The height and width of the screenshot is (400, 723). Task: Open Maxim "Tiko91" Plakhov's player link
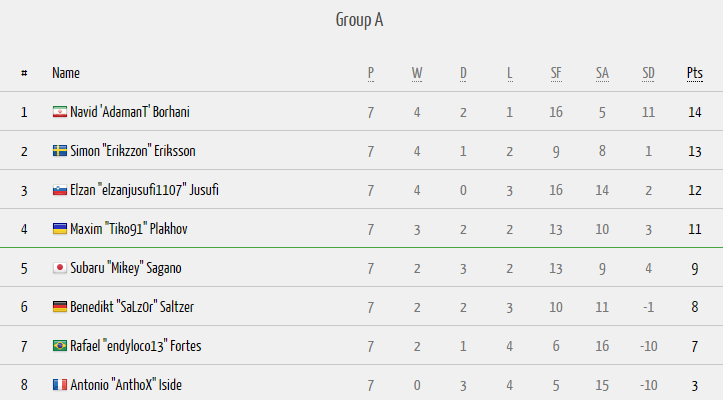pos(129,229)
